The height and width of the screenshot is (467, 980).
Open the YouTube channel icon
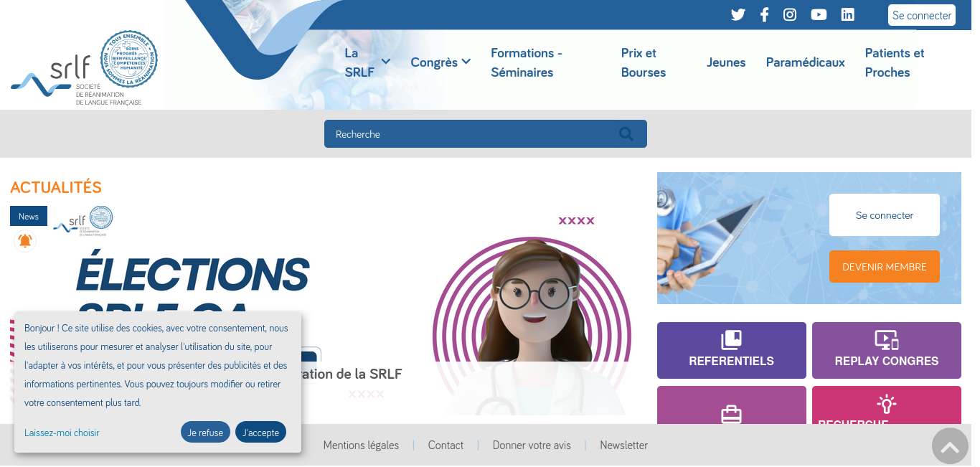pos(819,14)
